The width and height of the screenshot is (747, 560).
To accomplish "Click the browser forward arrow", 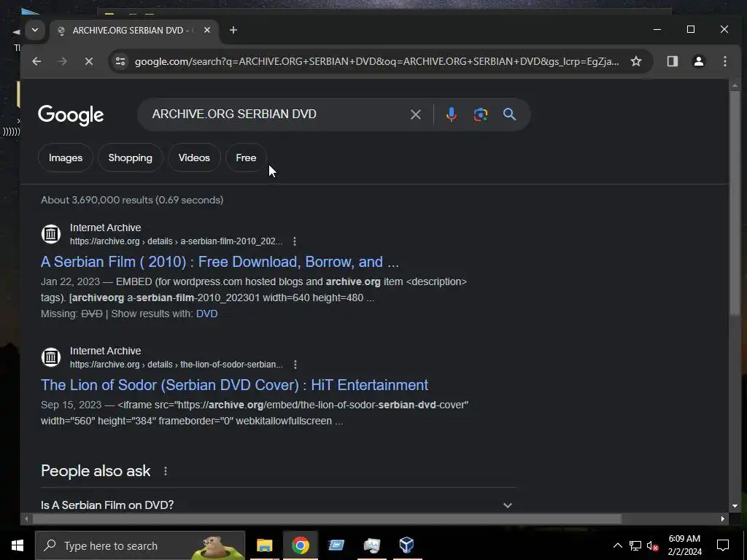I will click(63, 61).
